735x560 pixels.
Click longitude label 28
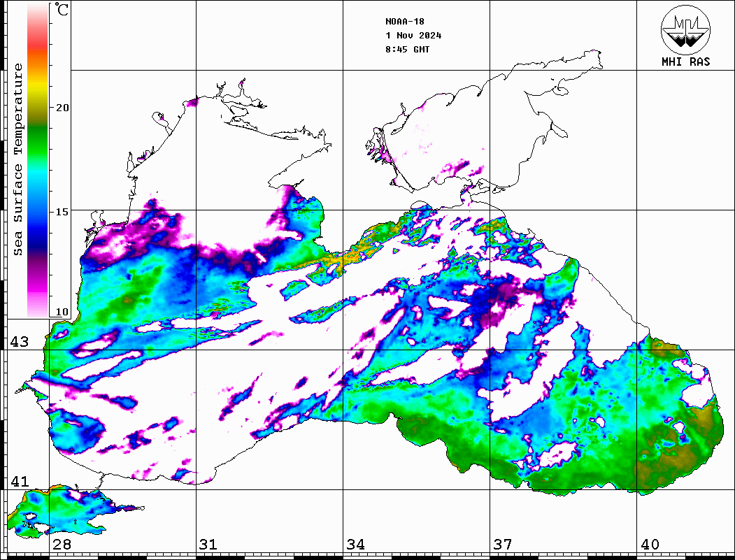(62, 545)
